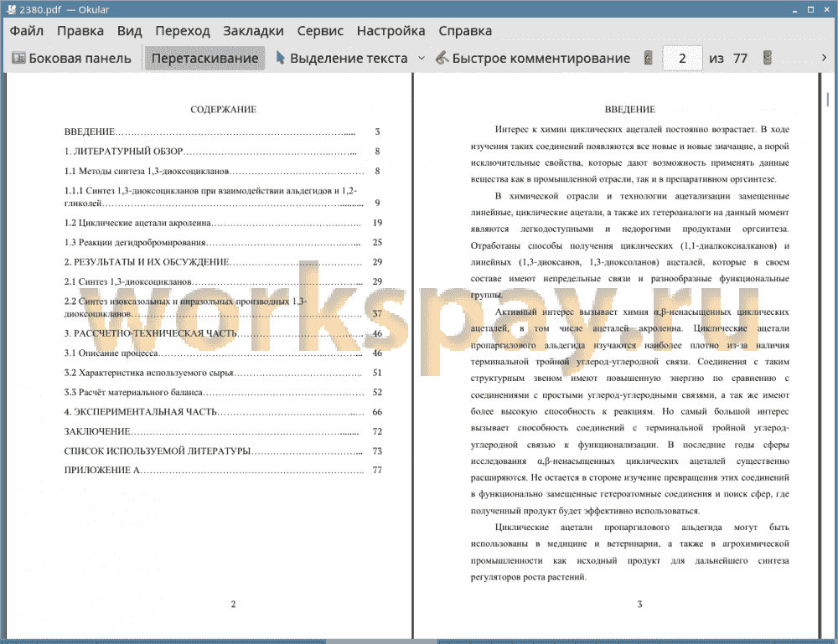Click the horizontal scrollbar at bottom

click(x=381, y=641)
